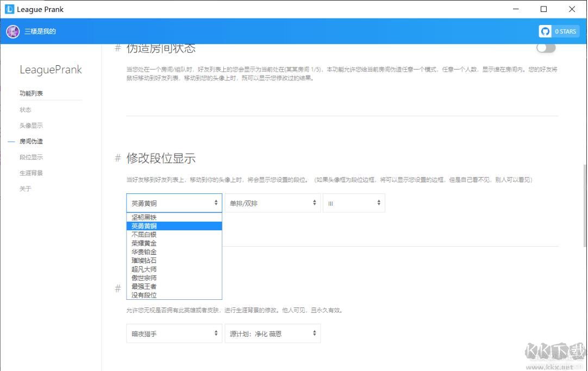Navigate to 段位显示 in the sidebar
Viewport: 588px width, 371px height.
31,157
